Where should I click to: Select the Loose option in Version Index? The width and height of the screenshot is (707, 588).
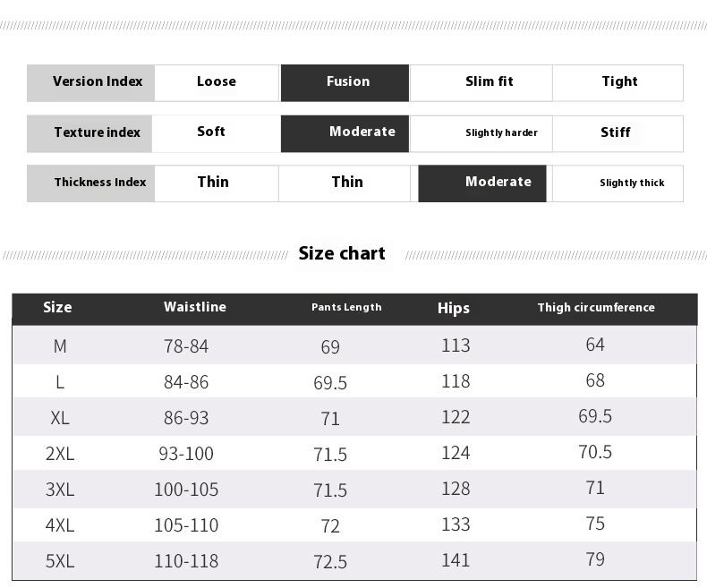[217, 82]
